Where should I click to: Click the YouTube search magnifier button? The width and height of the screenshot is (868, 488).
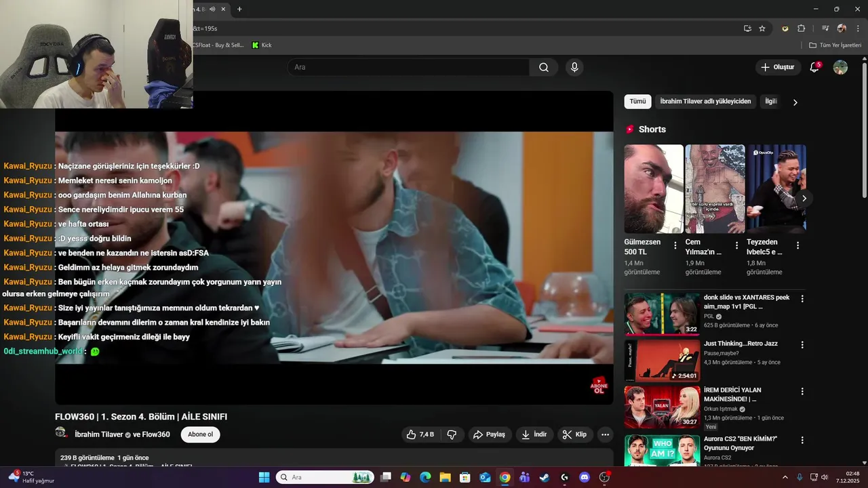tap(544, 67)
